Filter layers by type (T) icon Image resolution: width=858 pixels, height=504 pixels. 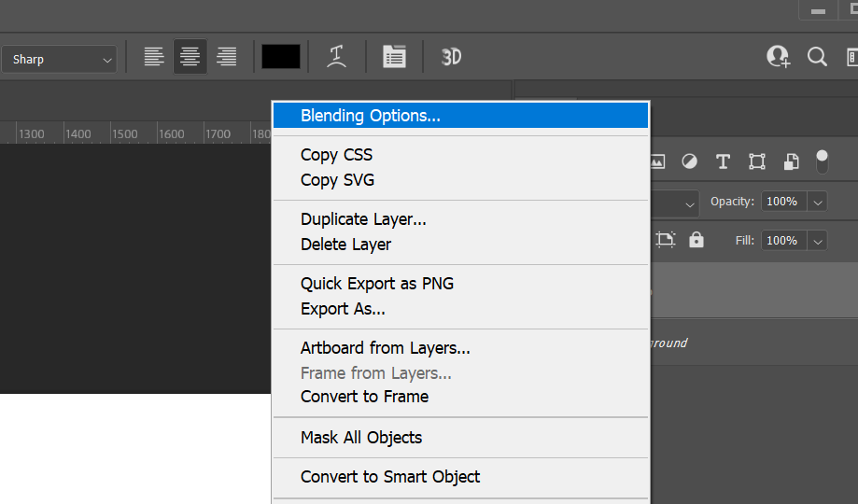[723, 161]
